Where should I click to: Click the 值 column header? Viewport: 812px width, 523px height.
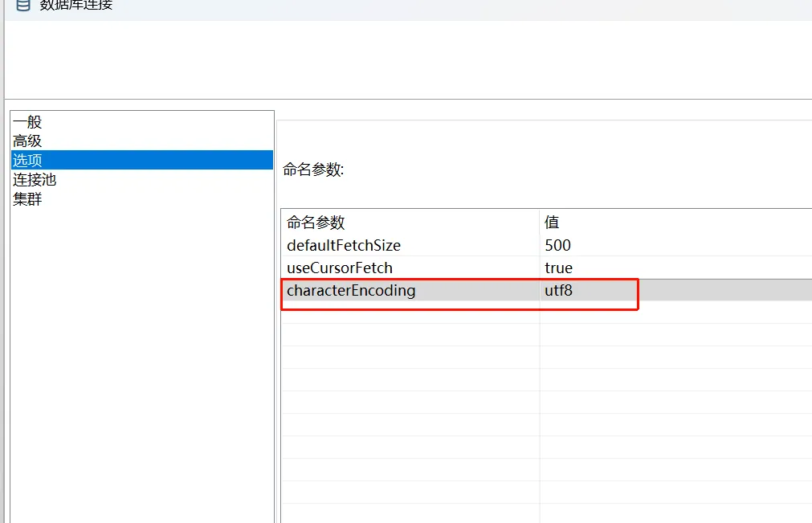tap(552, 223)
